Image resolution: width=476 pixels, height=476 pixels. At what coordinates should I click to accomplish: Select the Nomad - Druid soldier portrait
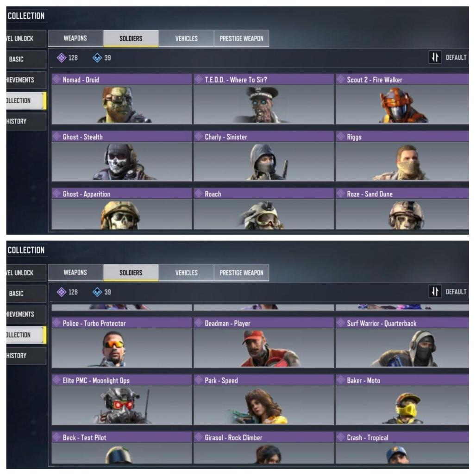click(x=122, y=105)
